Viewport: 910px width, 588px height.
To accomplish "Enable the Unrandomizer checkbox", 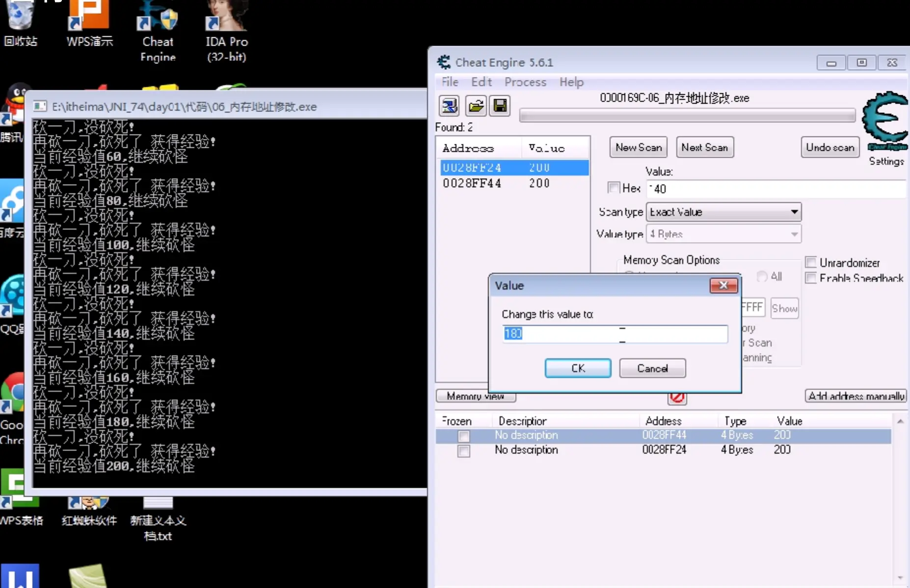I will 811,262.
